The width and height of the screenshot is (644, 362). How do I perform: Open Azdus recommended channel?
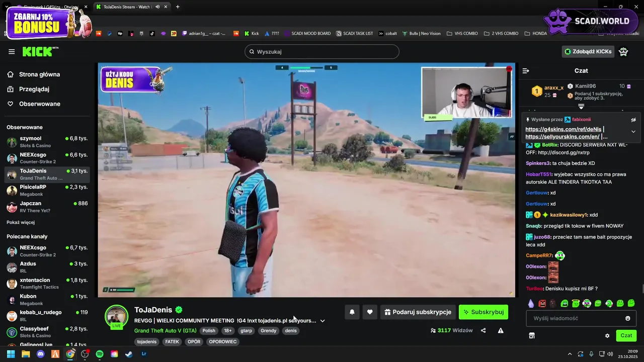[x=48, y=267]
